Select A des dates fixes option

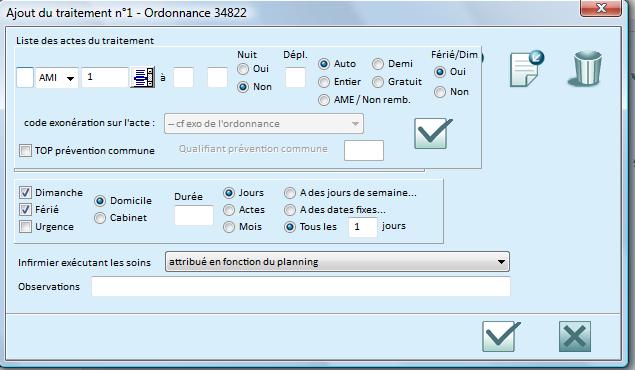[290, 210]
